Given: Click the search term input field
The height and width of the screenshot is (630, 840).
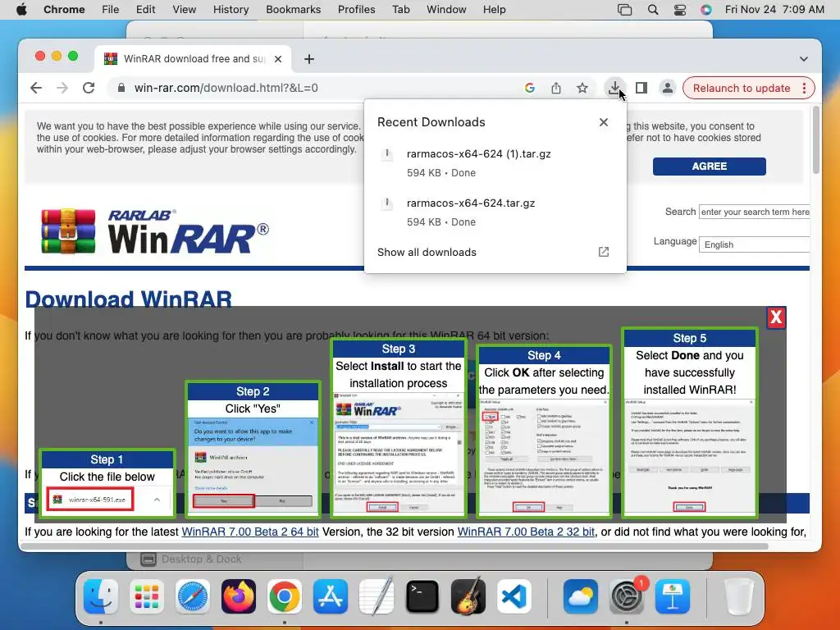Looking at the screenshot, I should (755, 212).
